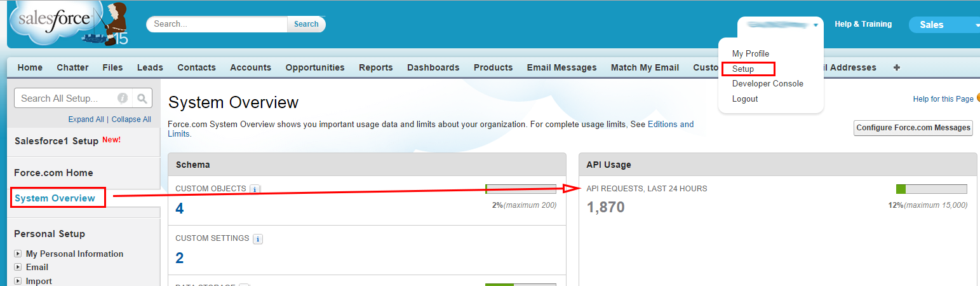Expand My Personal Information tree node
Viewport: 980px width, 286px height.
(18, 254)
